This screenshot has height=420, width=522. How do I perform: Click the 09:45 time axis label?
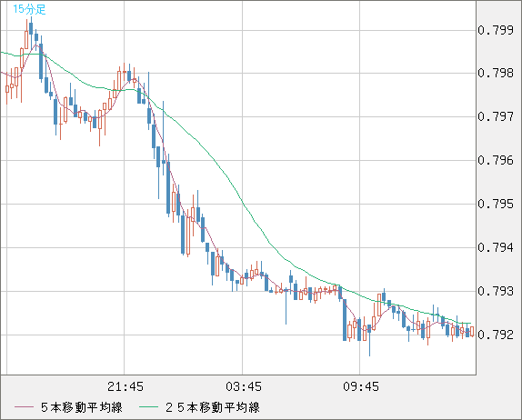pyautogui.click(x=361, y=386)
